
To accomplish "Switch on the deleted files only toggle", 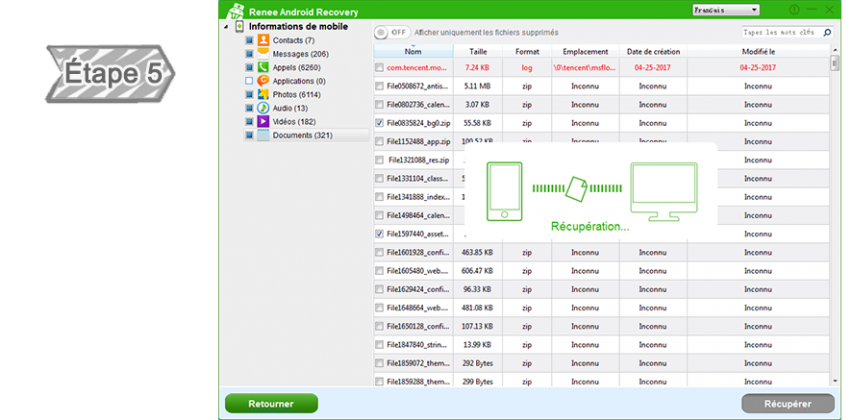I will tap(392, 33).
